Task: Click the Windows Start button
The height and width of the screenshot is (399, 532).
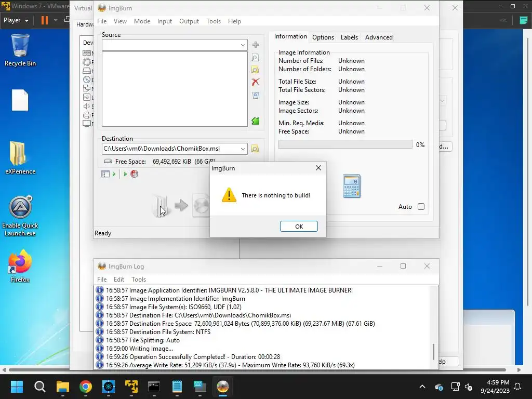Action: pyautogui.click(x=17, y=387)
